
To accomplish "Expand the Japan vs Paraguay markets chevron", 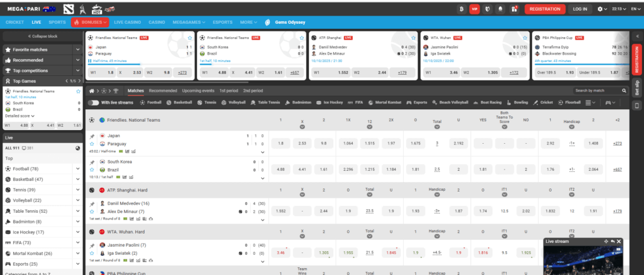I will [x=262, y=151].
